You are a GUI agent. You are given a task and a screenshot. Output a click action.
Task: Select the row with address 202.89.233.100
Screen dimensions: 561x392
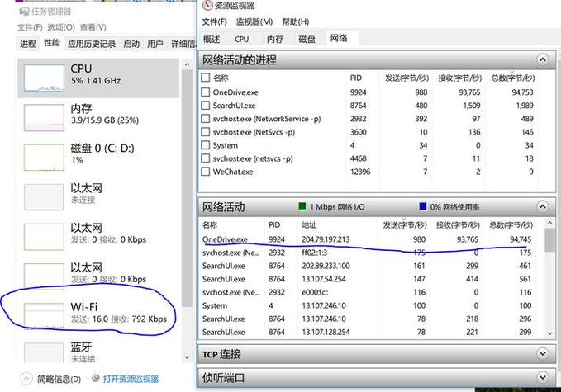[367, 266]
